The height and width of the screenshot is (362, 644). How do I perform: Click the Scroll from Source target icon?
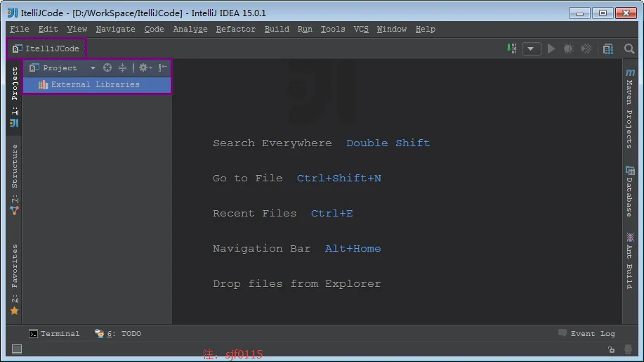point(107,67)
